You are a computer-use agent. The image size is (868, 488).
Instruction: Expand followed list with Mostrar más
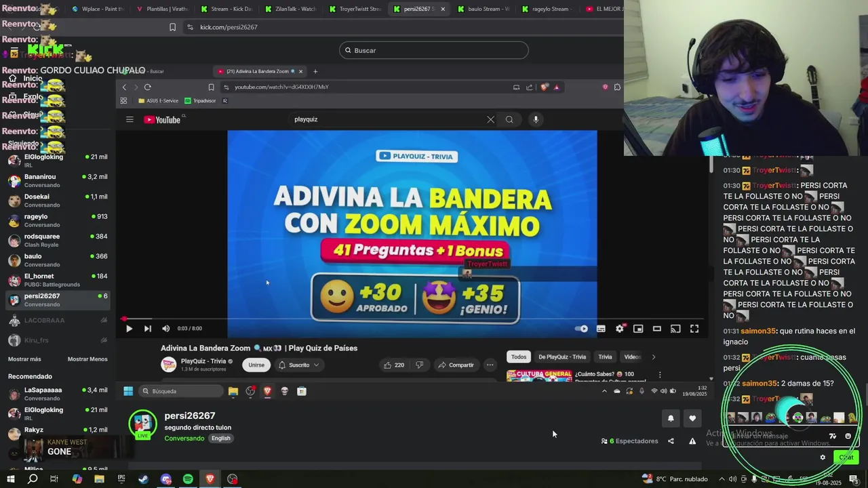click(24, 359)
